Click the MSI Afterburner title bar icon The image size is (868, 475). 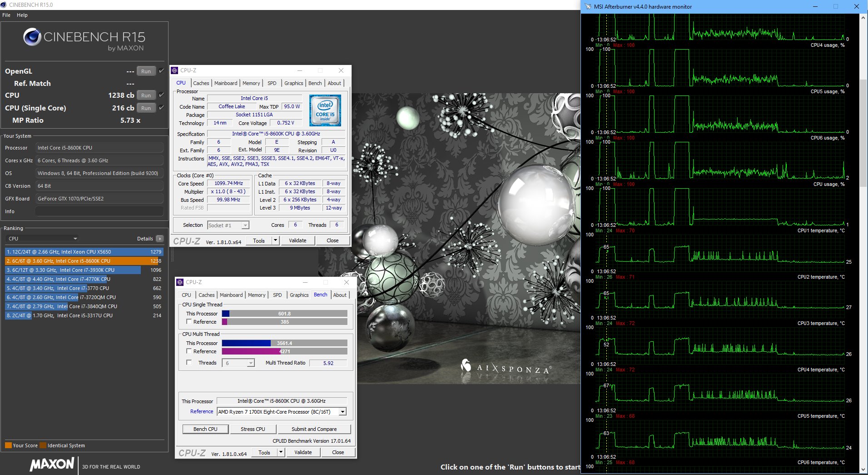tap(588, 6)
